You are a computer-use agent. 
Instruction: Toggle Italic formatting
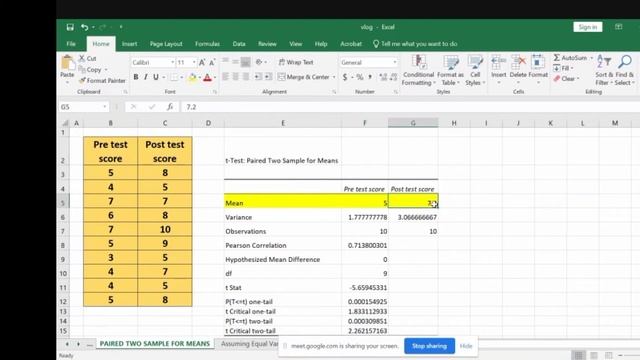click(x=146, y=77)
